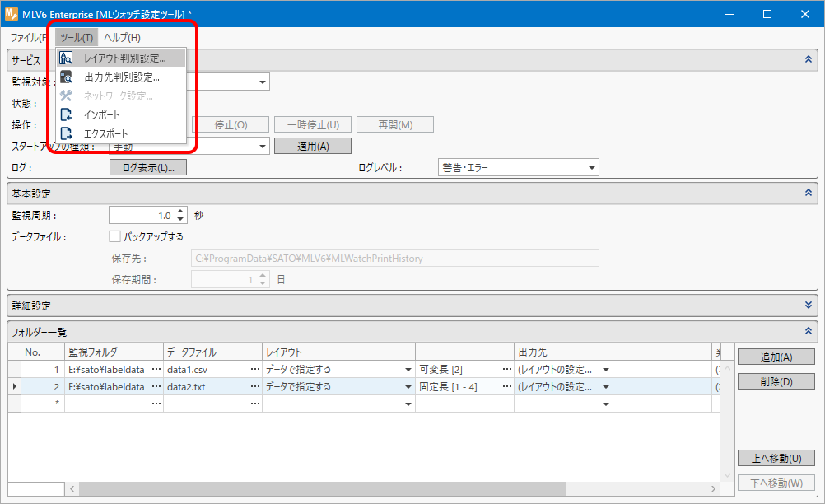825x504 pixels.
Task: Open the 監視対象 dropdown
Action: [x=263, y=82]
